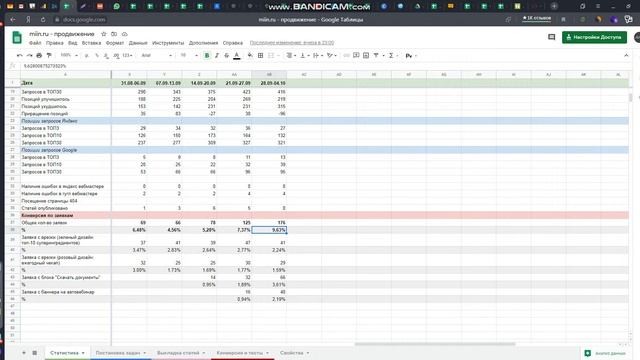Open text wrapping dropdown
The width and height of the screenshot is (640, 360).
tap(318, 56)
